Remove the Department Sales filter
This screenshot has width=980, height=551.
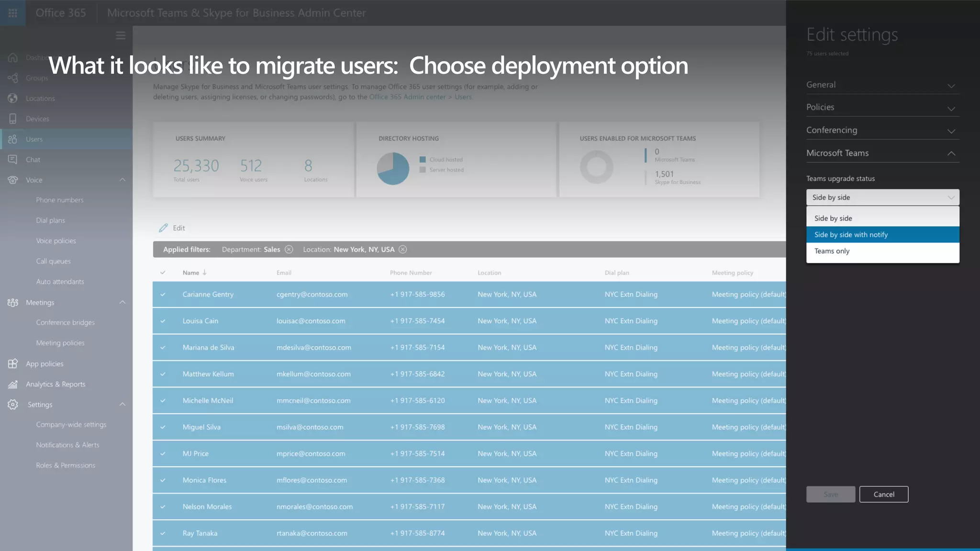[x=289, y=249]
